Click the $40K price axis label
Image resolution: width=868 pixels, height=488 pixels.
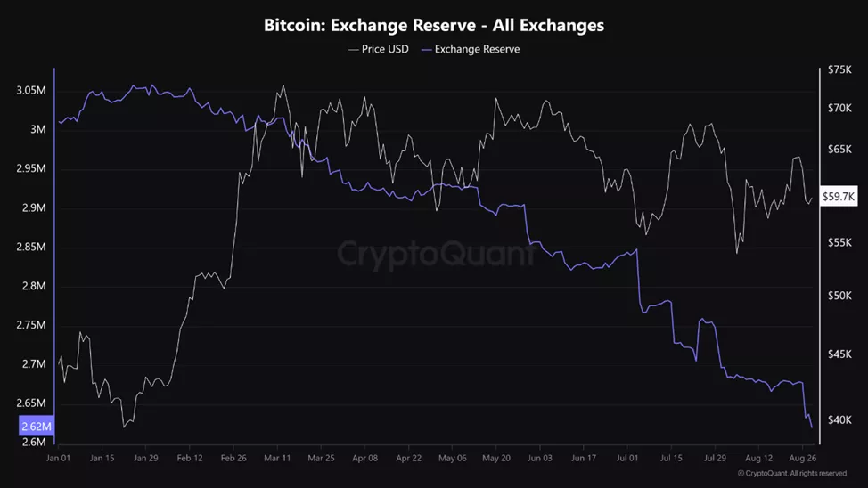click(x=839, y=419)
